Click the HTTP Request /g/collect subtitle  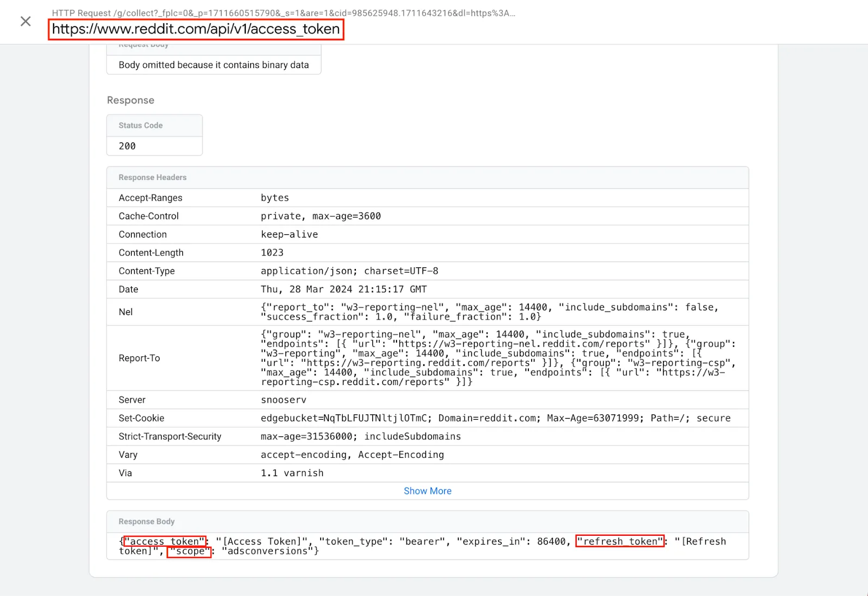coord(284,13)
